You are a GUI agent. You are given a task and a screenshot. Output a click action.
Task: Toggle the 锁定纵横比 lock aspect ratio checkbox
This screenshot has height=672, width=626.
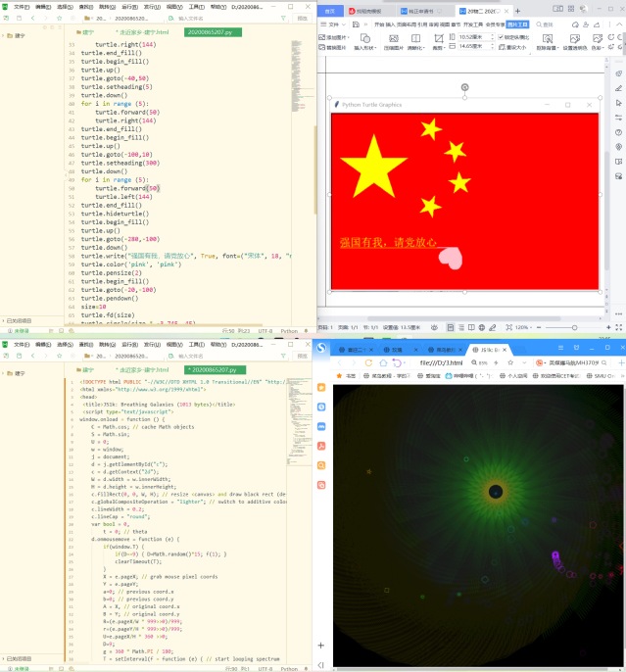[x=501, y=37]
